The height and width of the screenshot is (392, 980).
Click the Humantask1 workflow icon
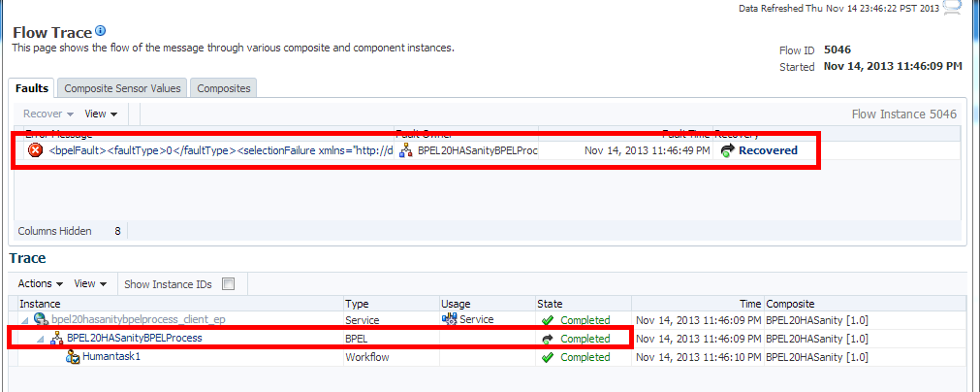pos(74,358)
